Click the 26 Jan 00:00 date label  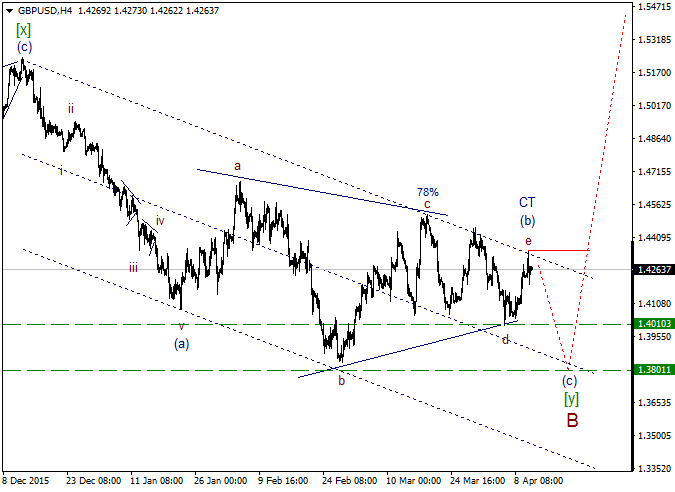pyautogui.click(x=221, y=481)
